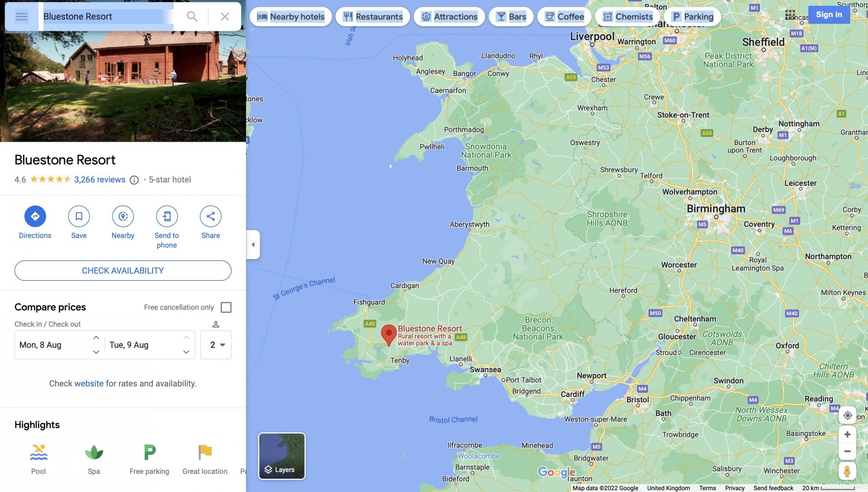The image size is (868, 492).
Task: Open the hamburger main menu
Action: pos(22,17)
